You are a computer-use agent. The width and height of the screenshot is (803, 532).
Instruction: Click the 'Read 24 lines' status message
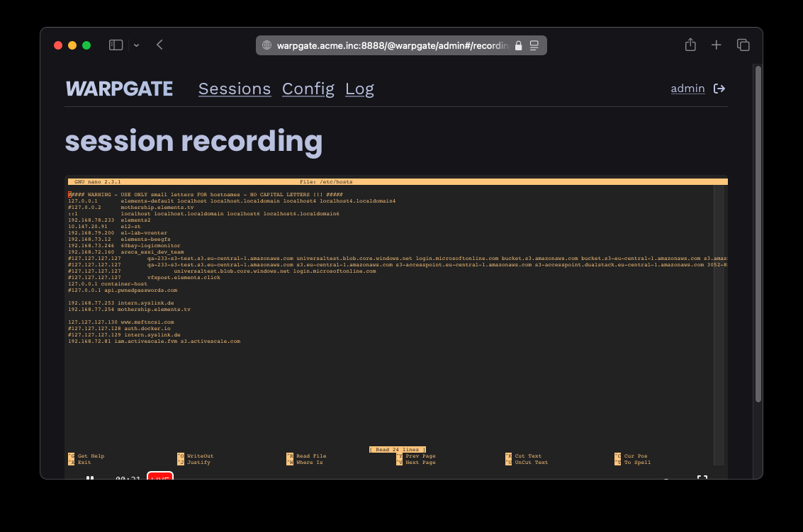coord(398,450)
